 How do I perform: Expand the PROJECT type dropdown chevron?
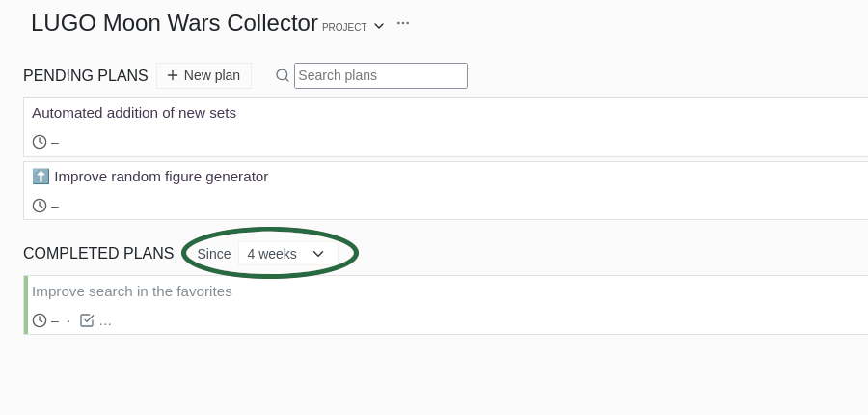[x=379, y=26]
